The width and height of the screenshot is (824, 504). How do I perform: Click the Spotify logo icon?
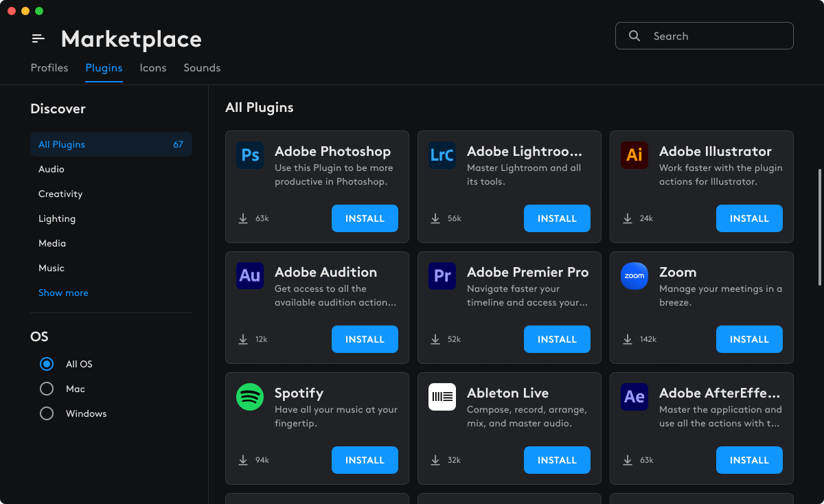[250, 397]
